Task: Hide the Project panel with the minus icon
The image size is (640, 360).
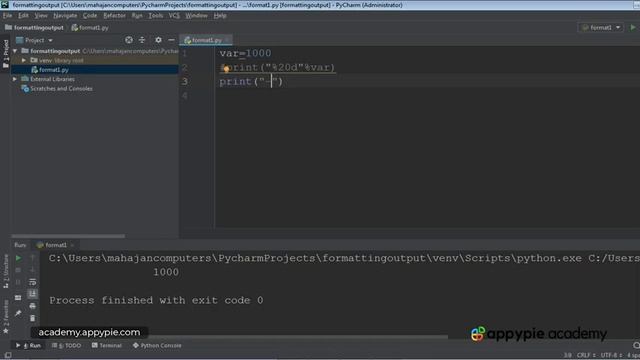Action: (171, 40)
